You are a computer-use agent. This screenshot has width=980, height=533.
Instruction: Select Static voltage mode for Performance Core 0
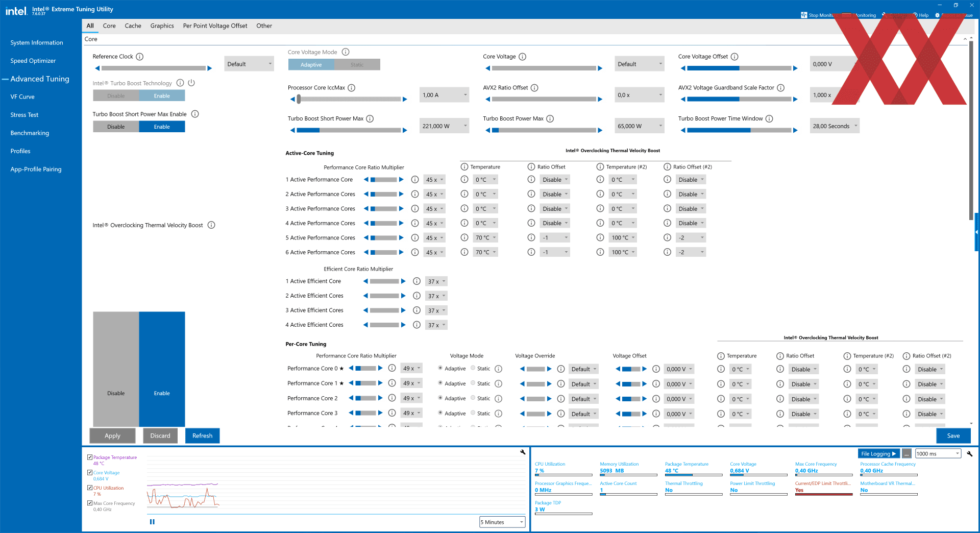click(x=473, y=368)
